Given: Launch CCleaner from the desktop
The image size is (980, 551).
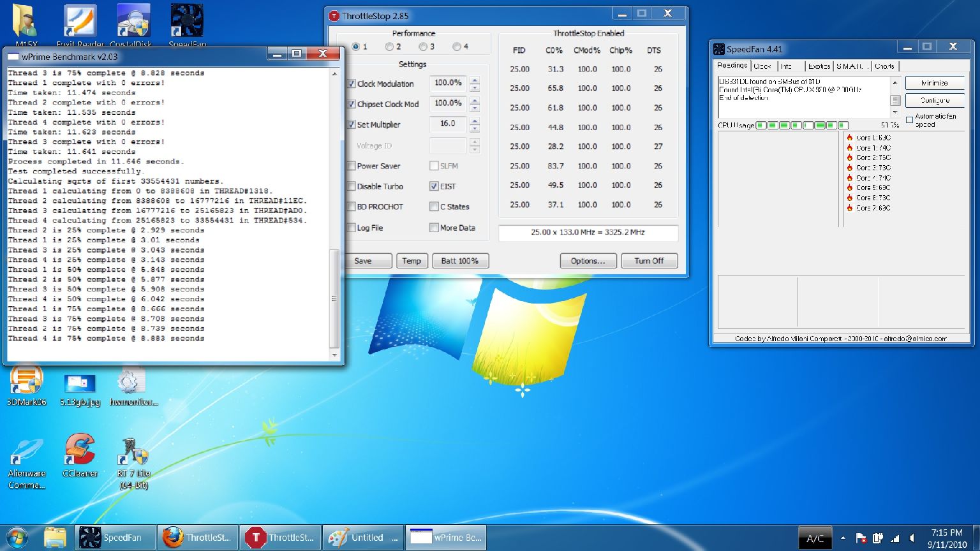Looking at the screenshot, I should pos(80,457).
